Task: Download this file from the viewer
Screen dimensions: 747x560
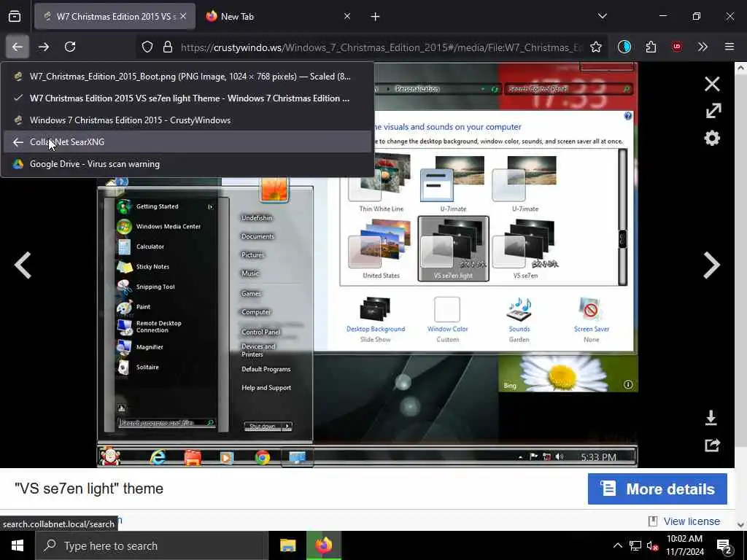Action: coord(711,418)
